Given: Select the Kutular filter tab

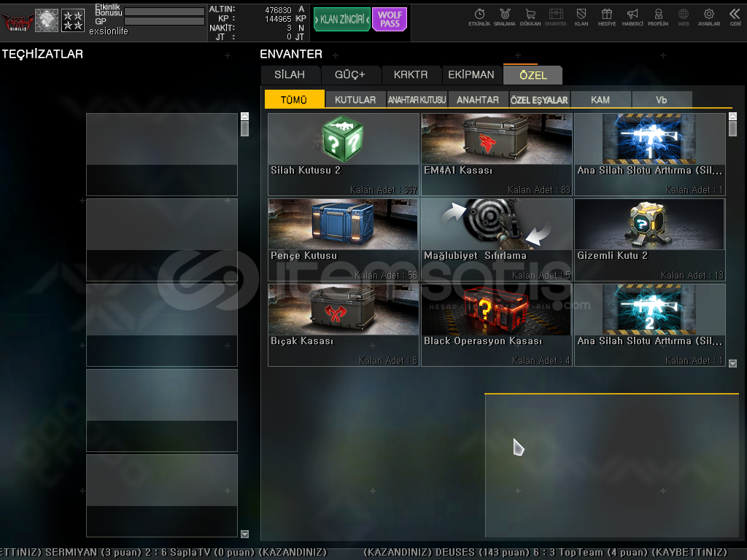Looking at the screenshot, I should click(355, 100).
